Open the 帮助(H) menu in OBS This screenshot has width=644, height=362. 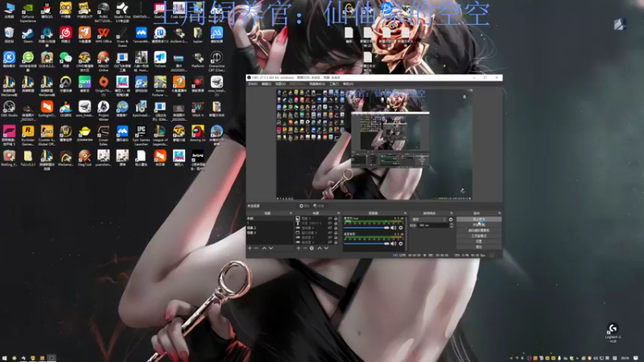348,84
